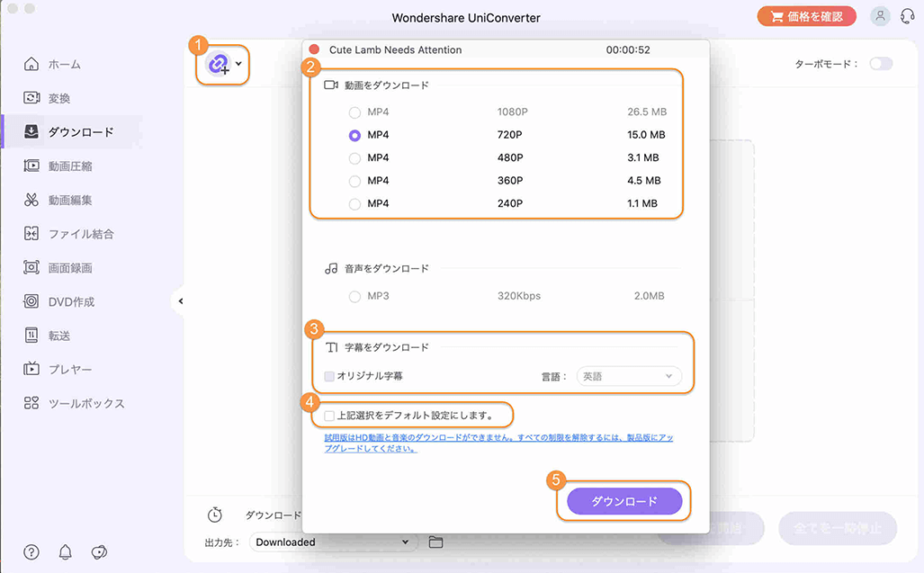Open feedback chat bubble icon
The image size is (924, 573).
coord(99,551)
